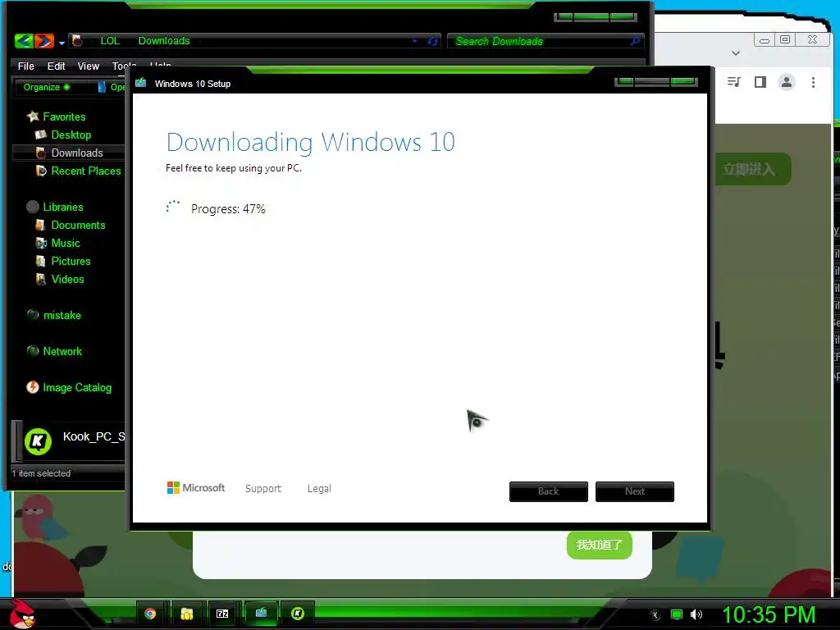840x630 pixels.
Task: Click the Music library icon
Action: point(41,243)
